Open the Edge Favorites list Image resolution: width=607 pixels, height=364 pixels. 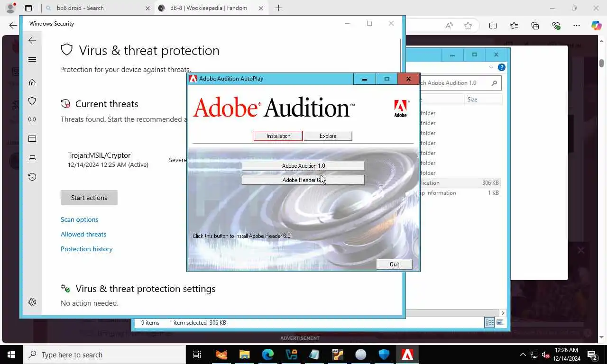[514, 26]
